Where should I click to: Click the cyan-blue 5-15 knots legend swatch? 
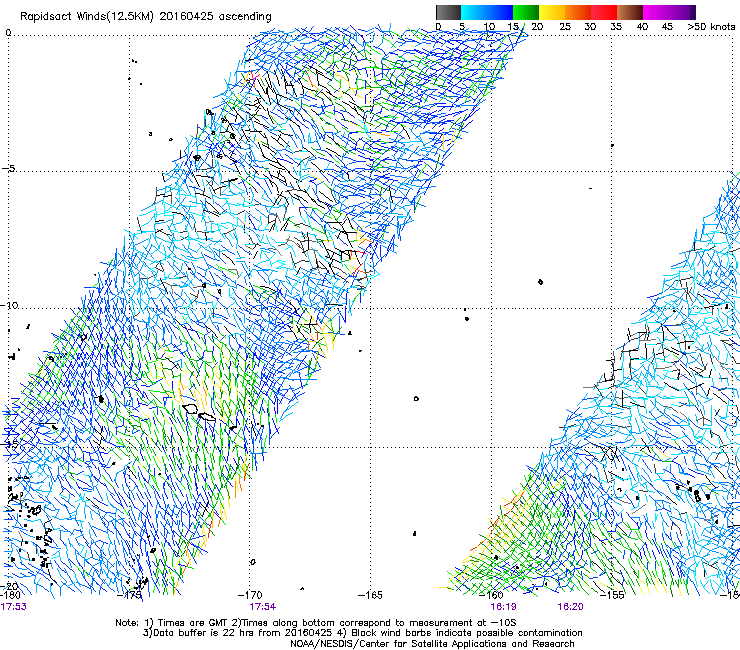pyautogui.click(x=487, y=12)
